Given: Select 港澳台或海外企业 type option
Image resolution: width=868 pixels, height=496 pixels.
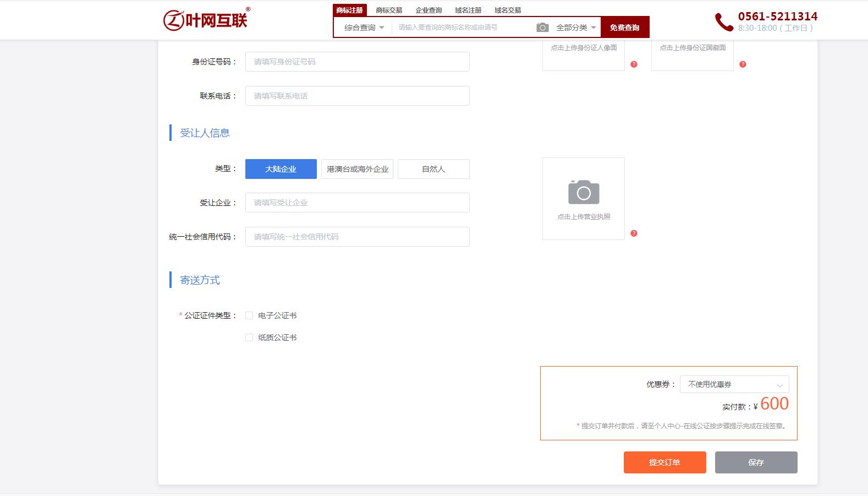Looking at the screenshot, I should 357,169.
